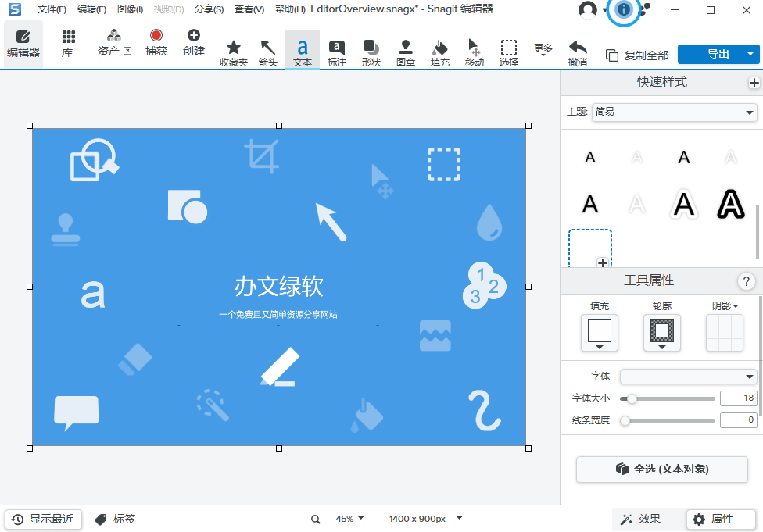Open the 主题 theme dropdown
The width and height of the screenshot is (763, 532).
[674, 112]
